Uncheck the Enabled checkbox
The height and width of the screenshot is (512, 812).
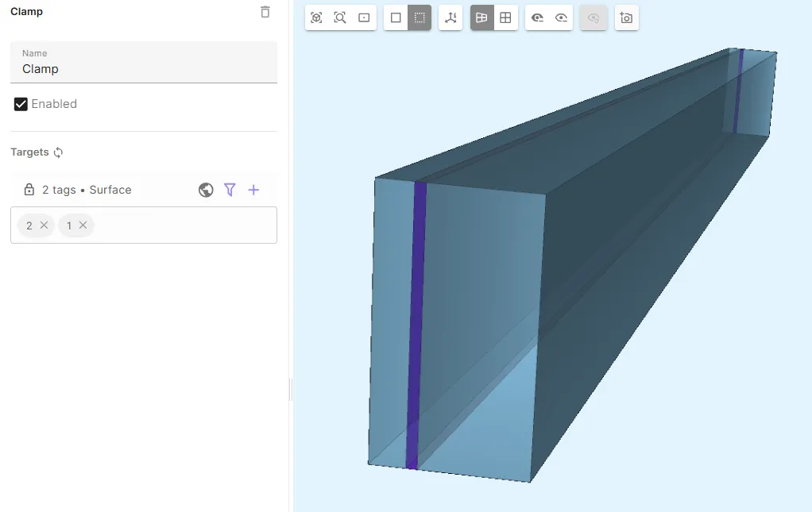(x=21, y=104)
